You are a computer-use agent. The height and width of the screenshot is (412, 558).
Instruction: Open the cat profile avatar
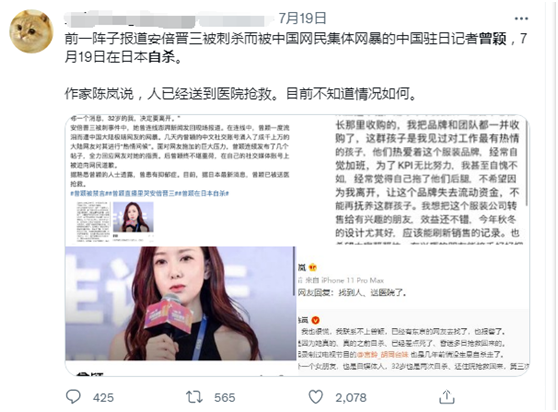(31, 31)
